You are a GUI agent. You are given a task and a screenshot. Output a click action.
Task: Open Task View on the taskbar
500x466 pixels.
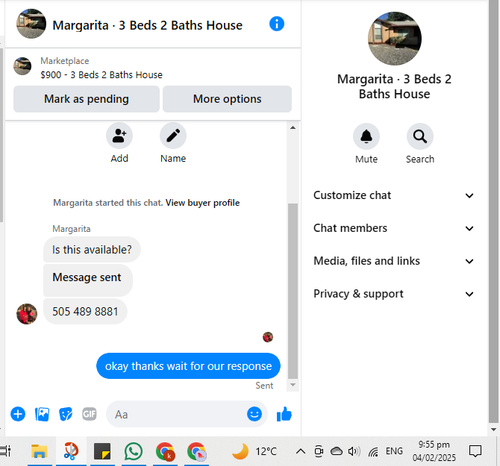click(5, 451)
